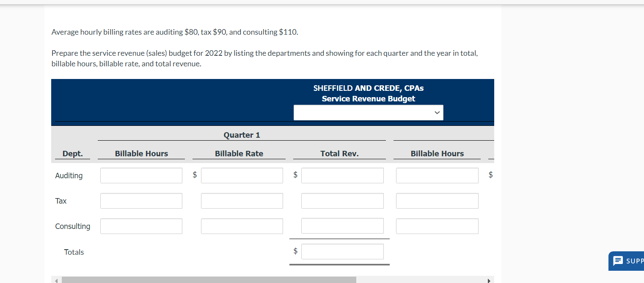
Task: Click the speech-bubble chat icon on SUPPORT button
Action: pyautogui.click(x=618, y=261)
